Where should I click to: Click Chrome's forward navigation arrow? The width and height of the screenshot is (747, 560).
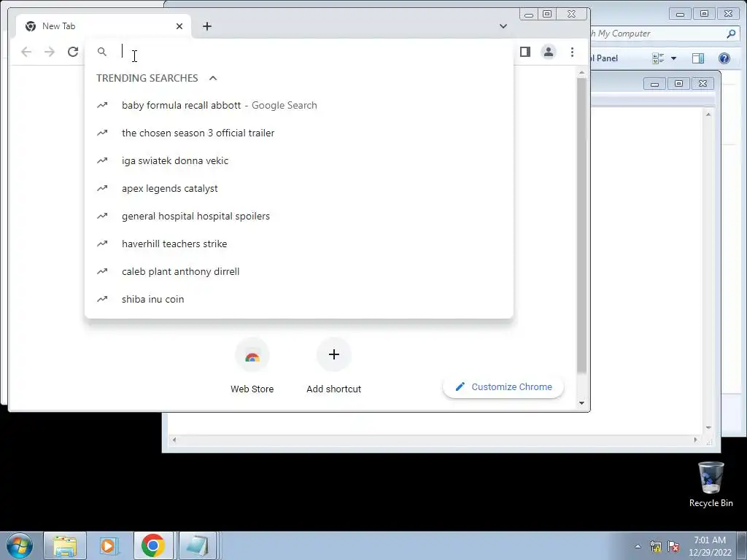pyautogui.click(x=50, y=52)
